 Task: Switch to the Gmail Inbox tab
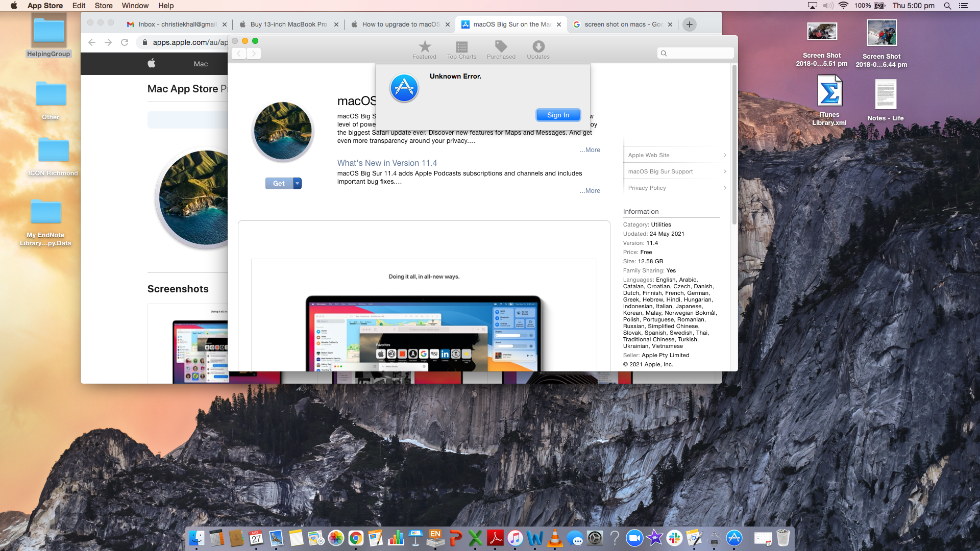176,24
